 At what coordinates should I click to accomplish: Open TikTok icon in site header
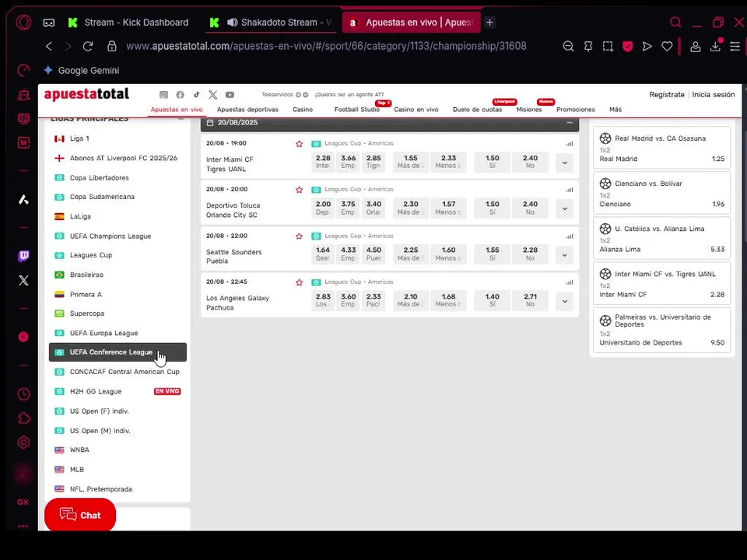[x=196, y=95]
